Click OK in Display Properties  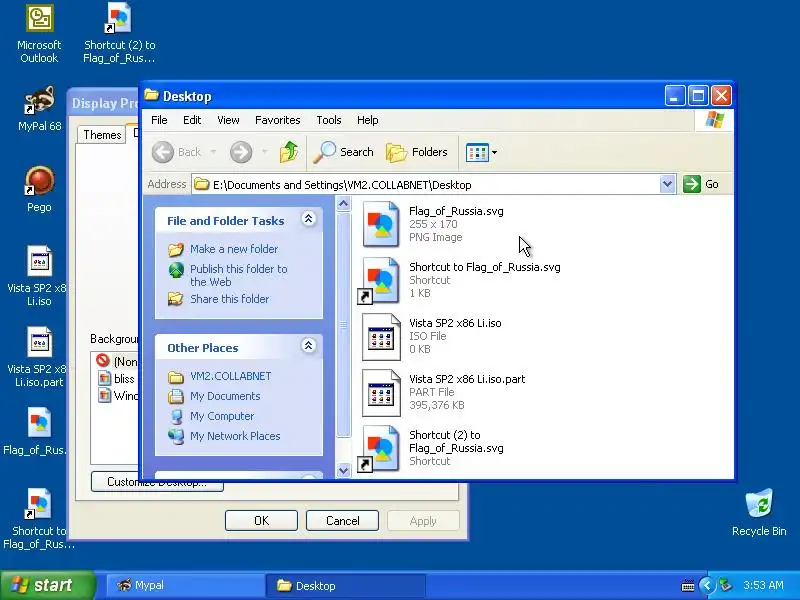pos(261,520)
